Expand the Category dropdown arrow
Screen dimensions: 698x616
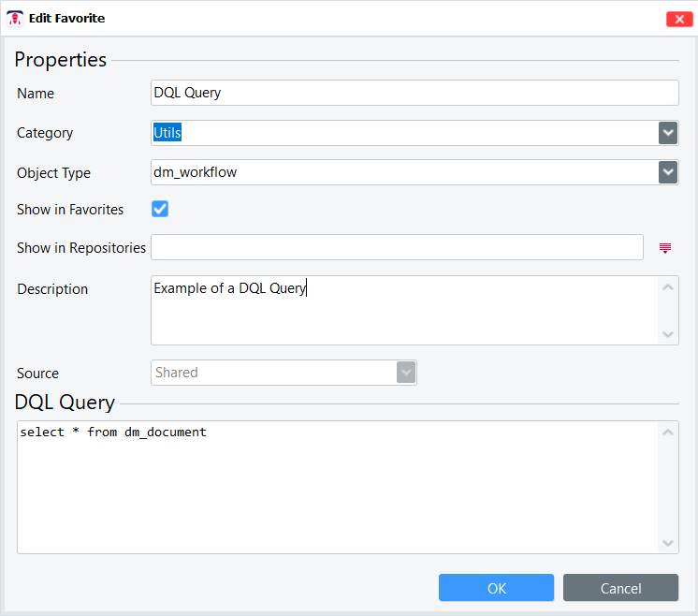click(x=667, y=133)
